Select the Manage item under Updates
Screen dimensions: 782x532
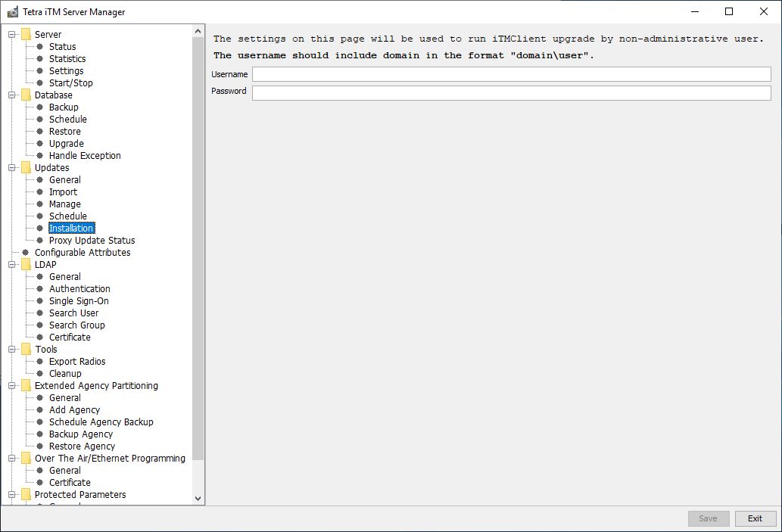[x=65, y=204]
